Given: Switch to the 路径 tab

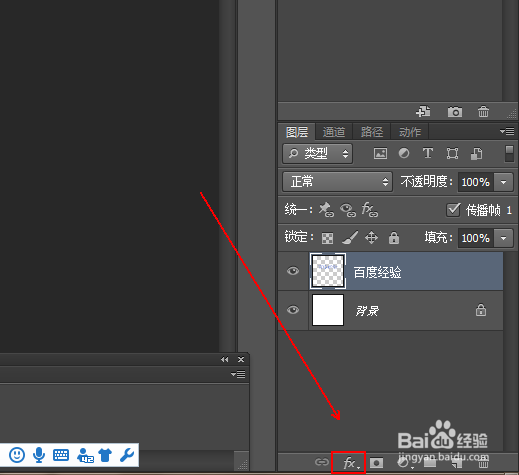Looking at the screenshot, I should pos(372,132).
